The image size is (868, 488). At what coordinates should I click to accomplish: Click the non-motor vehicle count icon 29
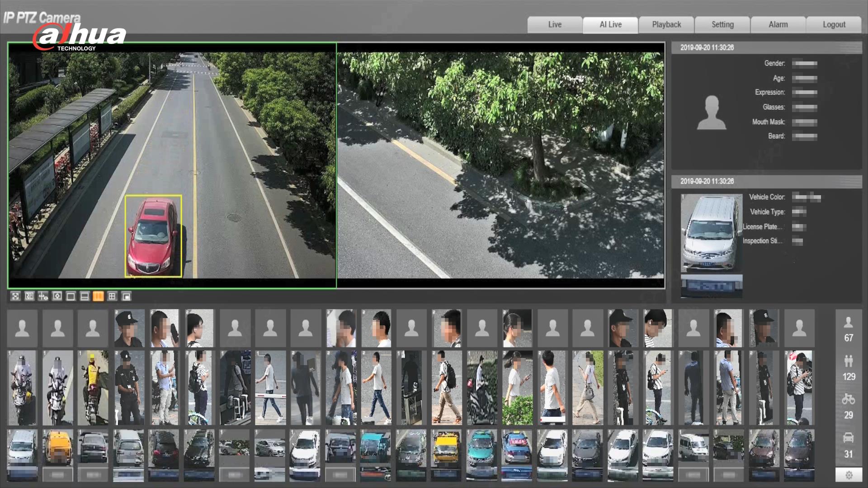point(849,399)
